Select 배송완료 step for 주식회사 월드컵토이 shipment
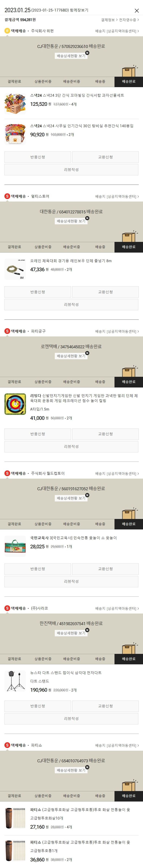Screen dimensions: 143x868 tap(129, 524)
